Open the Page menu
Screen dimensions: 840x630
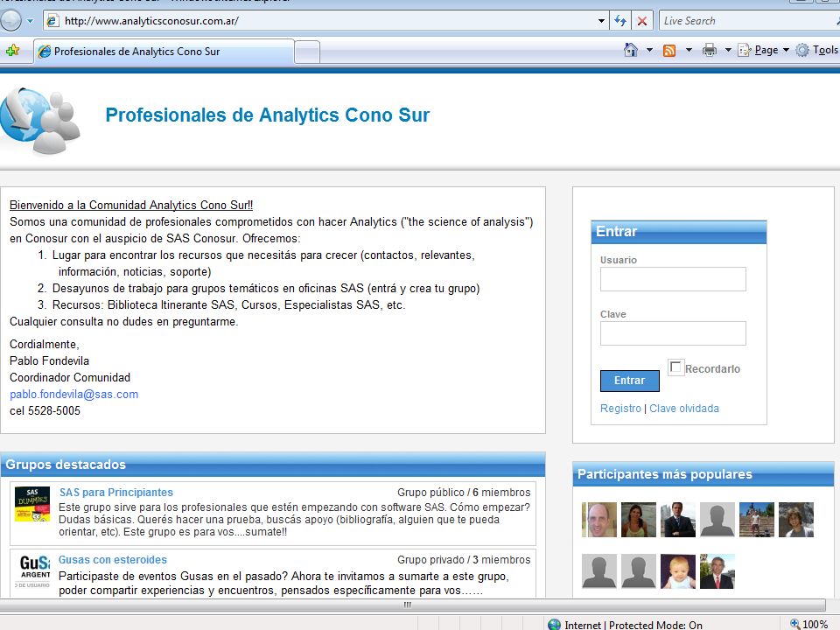click(x=764, y=51)
